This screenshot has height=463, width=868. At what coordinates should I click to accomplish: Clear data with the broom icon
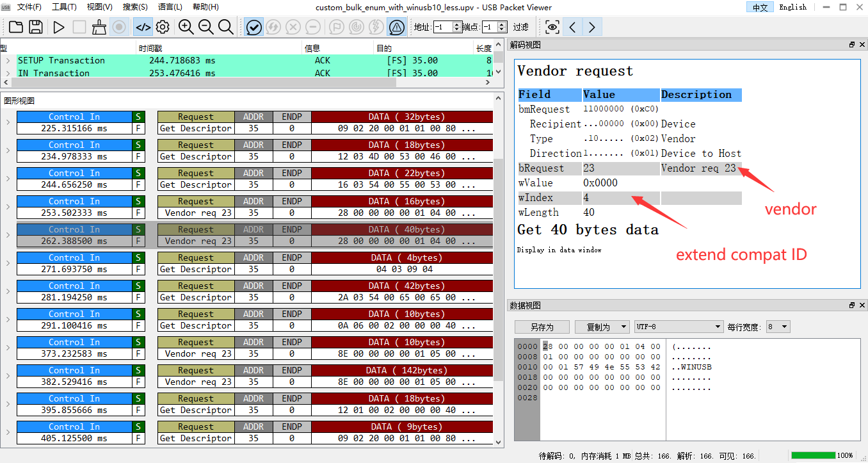99,27
